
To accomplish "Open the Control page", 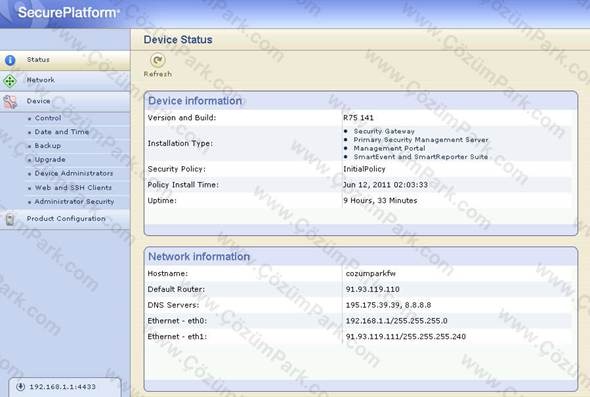I will [48, 118].
